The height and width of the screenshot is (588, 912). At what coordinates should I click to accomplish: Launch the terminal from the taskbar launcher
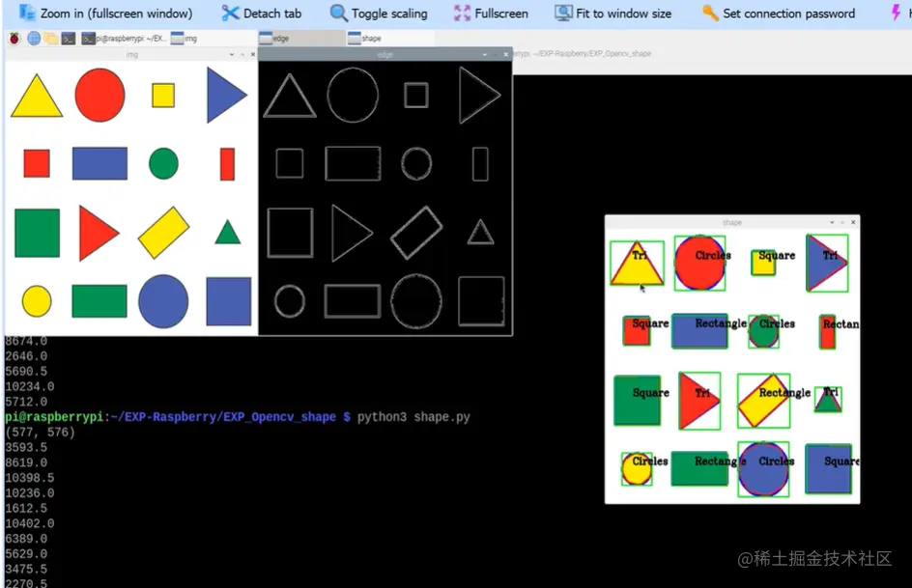coord(69,39)
